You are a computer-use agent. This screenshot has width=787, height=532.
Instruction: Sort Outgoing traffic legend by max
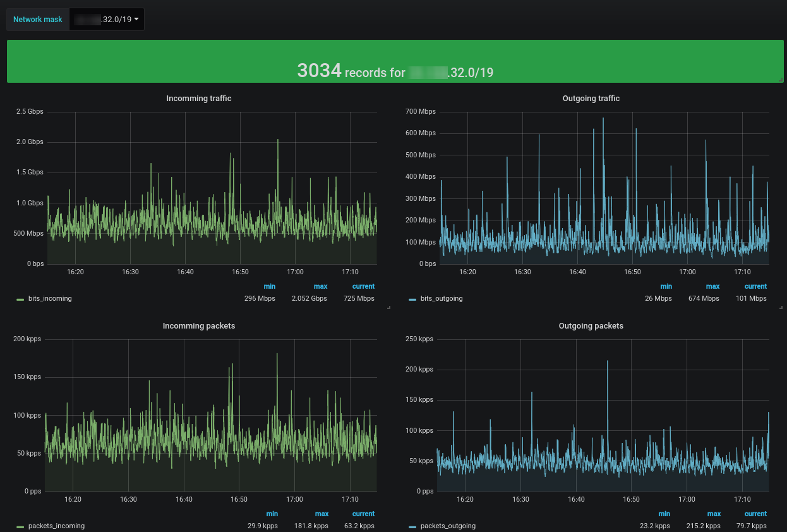713,287
